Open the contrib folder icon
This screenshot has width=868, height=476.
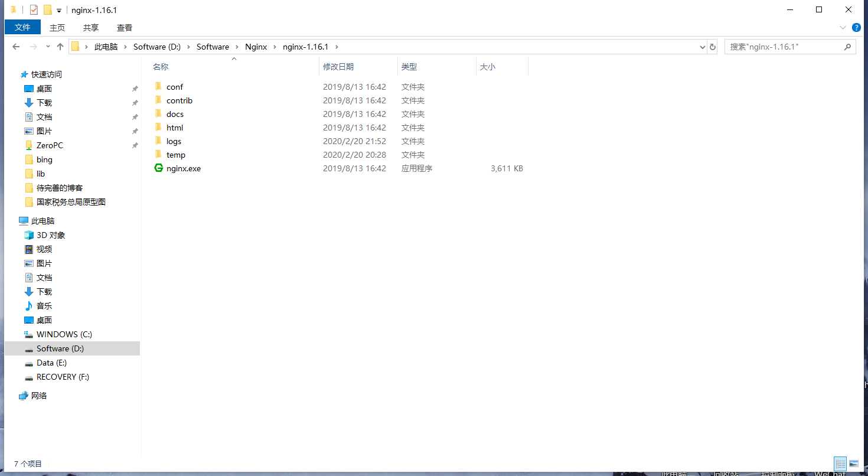pos(158,100)
